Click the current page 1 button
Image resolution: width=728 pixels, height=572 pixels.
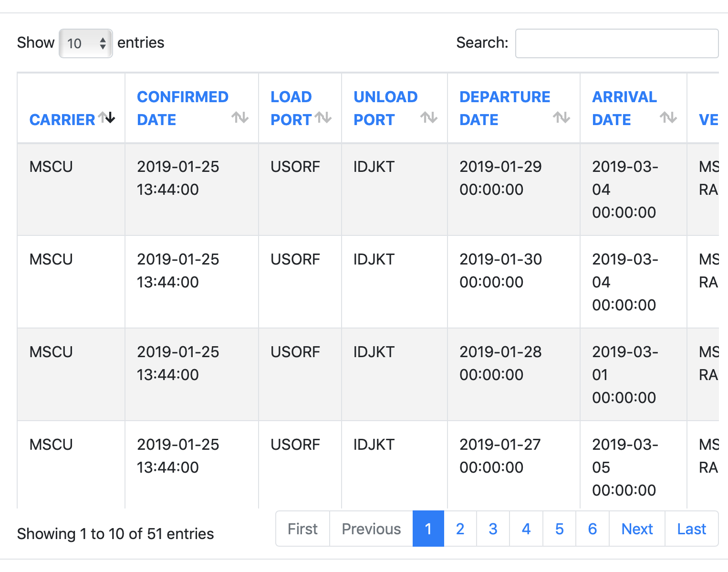tap(428, 529)
